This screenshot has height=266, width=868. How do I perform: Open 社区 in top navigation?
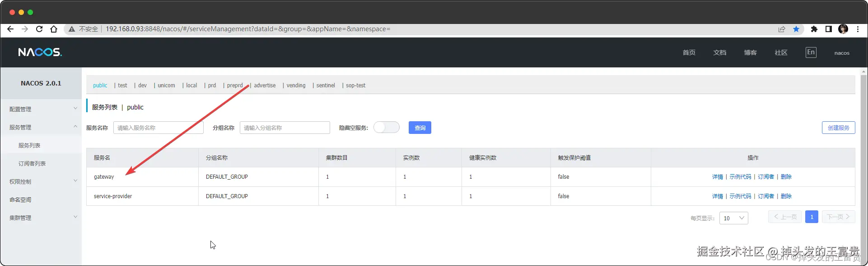click(x=781, y=52)
